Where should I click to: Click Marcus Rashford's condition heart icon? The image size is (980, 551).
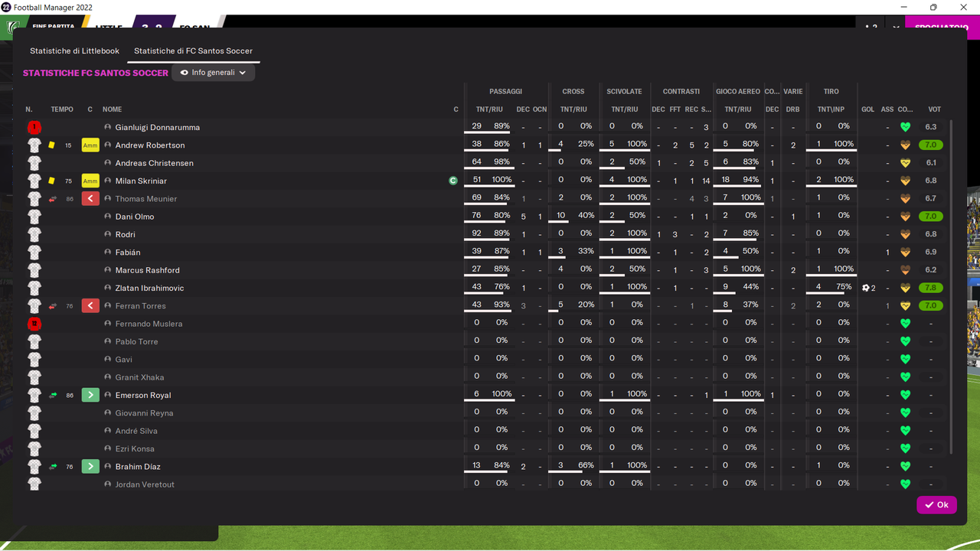[905, 270]
